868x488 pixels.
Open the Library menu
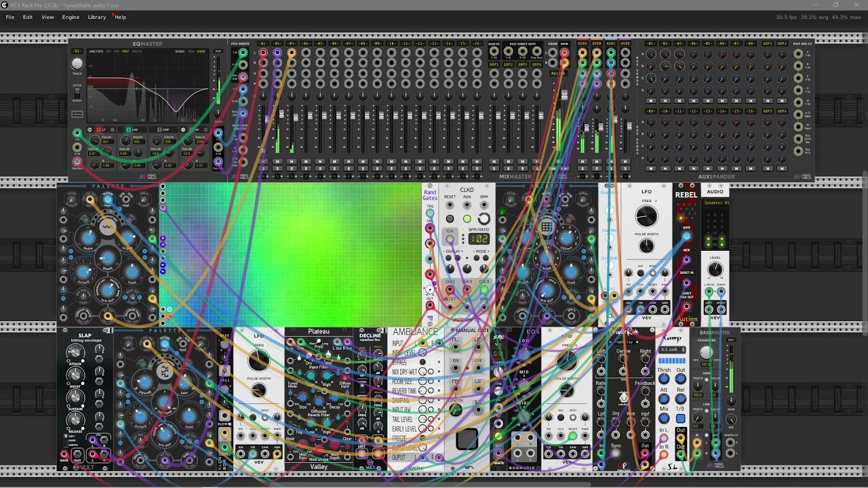(x=97, y=17)
